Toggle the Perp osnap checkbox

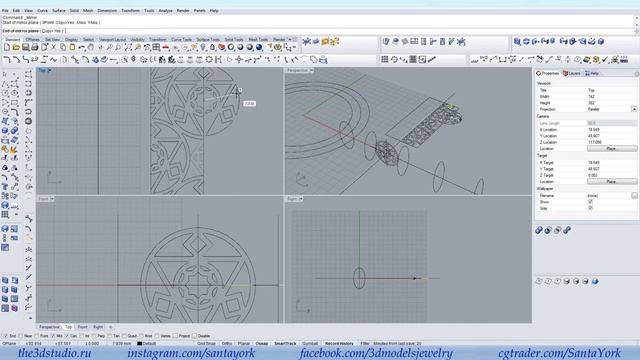click(94, 336)
